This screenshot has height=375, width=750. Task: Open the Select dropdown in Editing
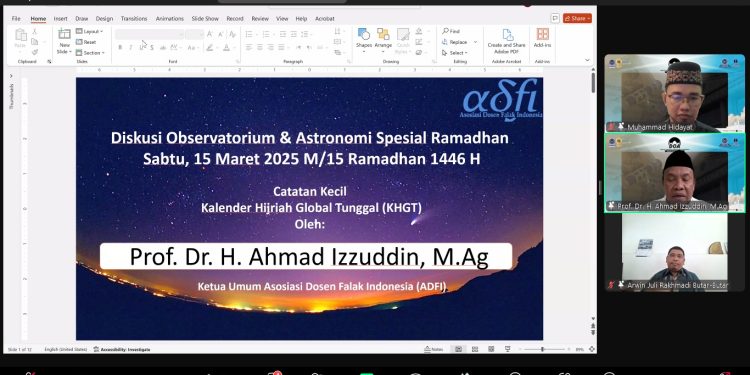point(454,53)
